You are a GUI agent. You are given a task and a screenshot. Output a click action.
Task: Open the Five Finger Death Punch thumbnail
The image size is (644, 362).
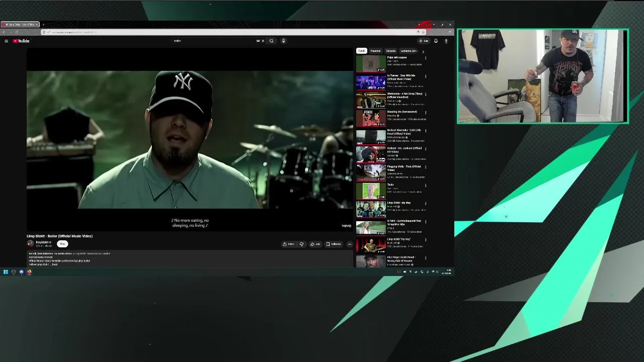(x=371, y=261)
